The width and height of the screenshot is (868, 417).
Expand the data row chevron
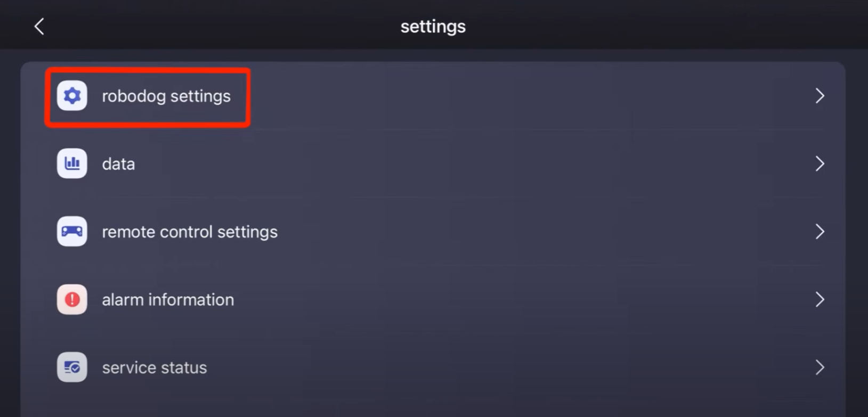(820, 163)
